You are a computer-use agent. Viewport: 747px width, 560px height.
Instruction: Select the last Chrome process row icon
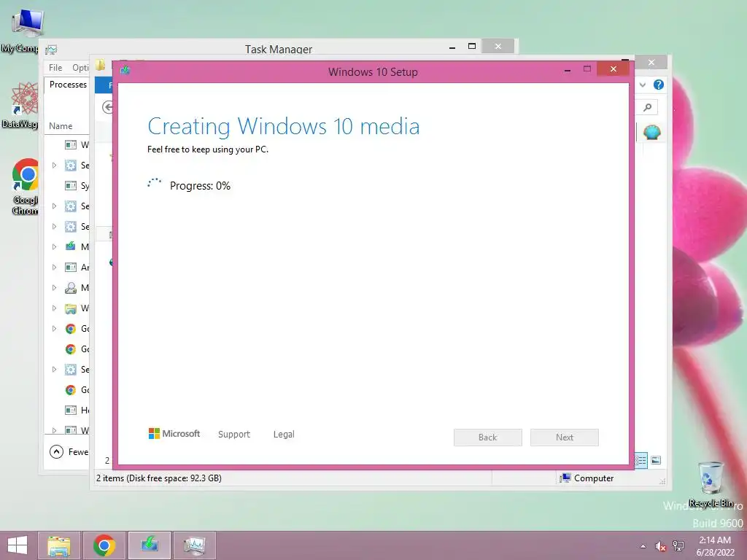pyautogui.click(x=71, y=390)
